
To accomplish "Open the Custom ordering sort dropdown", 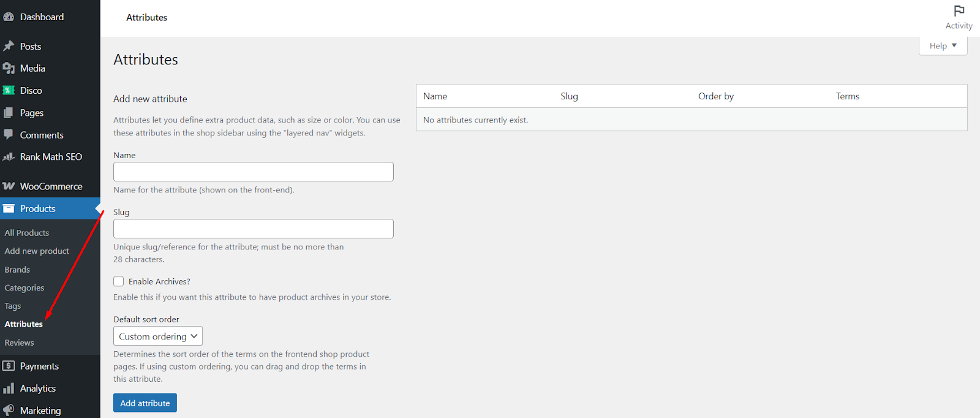I will [x=158, y=336].
